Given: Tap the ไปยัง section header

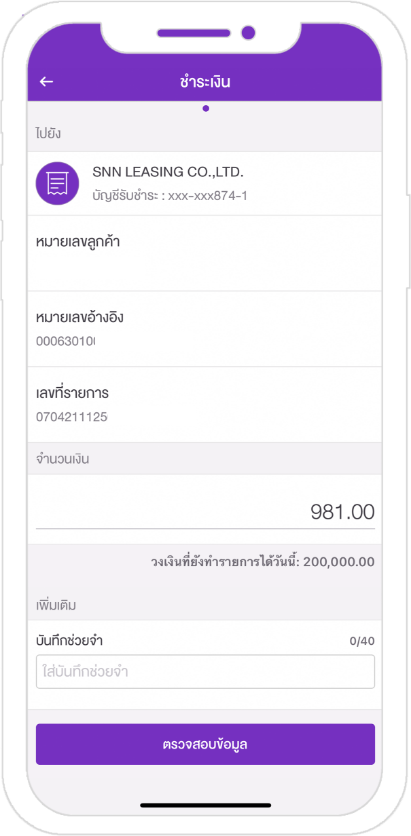Looking at the screenshot, I should click(48, 133).
